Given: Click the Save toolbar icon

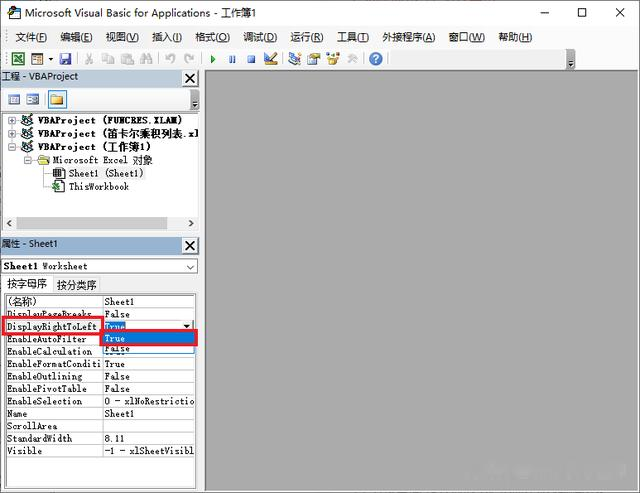Looking at the screenshot, I should click(x=65, y=59).
